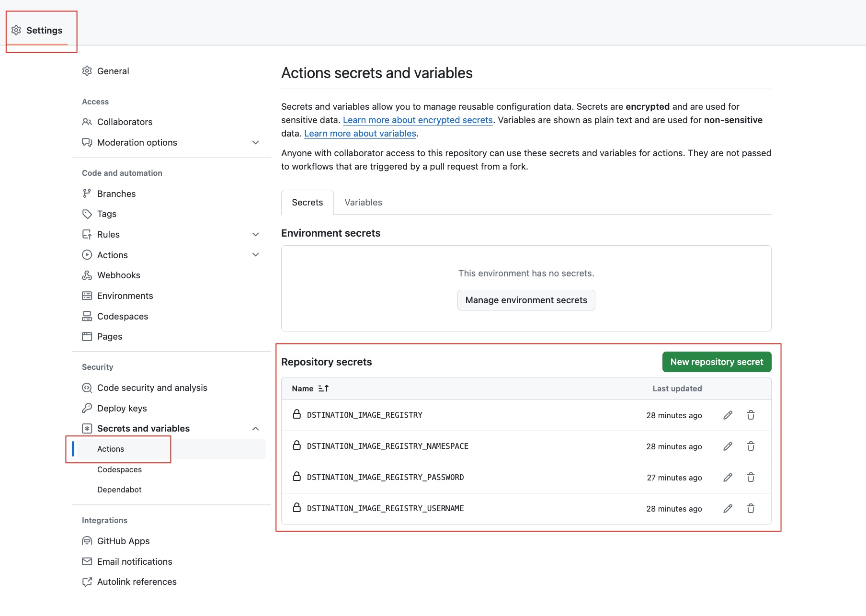The height and width of the screenshot is (616, 866).
Task: Edit the DSTINATION_IMAGE_REGISTRY_USERNAME secret pencil icon
Action: click(728, 509)
